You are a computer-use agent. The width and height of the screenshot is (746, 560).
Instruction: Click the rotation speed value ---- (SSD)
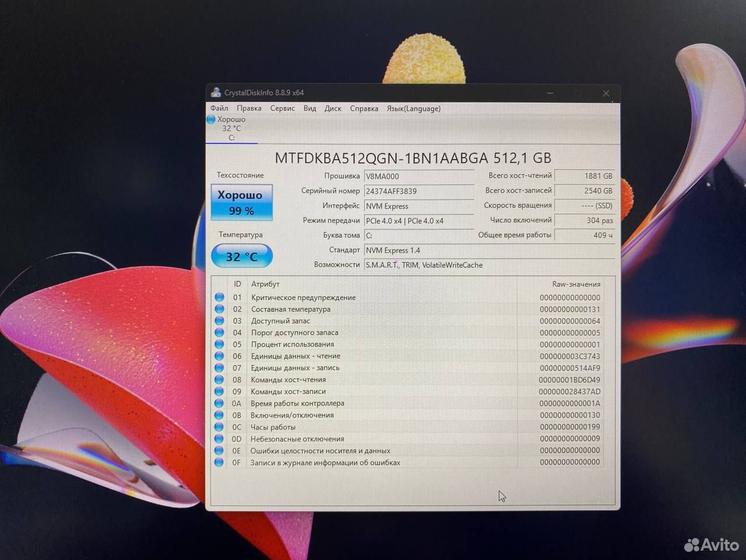pos(585,206)
